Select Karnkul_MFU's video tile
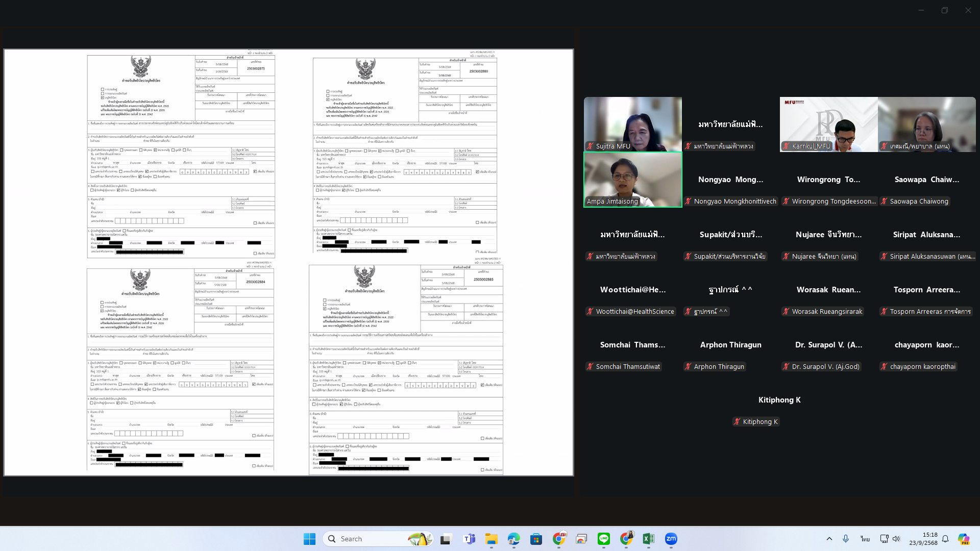The image size is (980, 551). click(828, 124)
